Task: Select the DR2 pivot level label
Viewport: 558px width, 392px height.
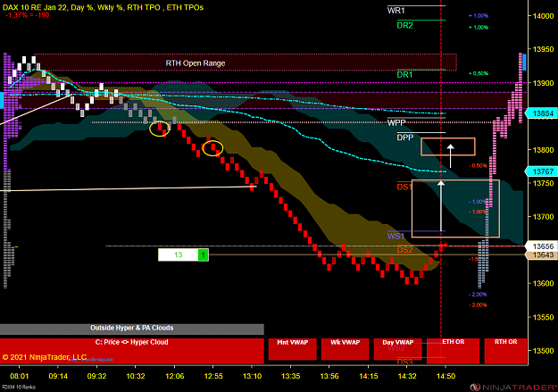Action: tap(405, 25)
